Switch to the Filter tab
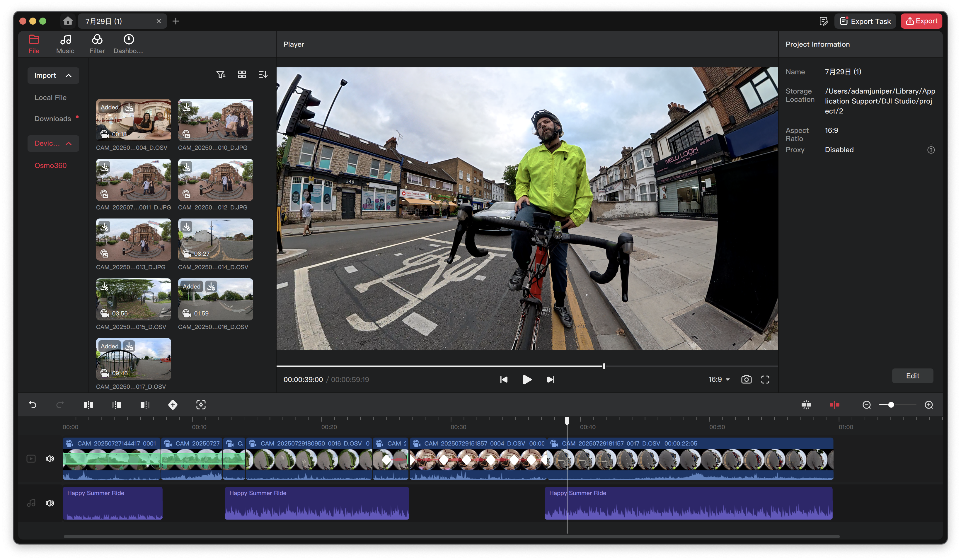 point(97,44)
